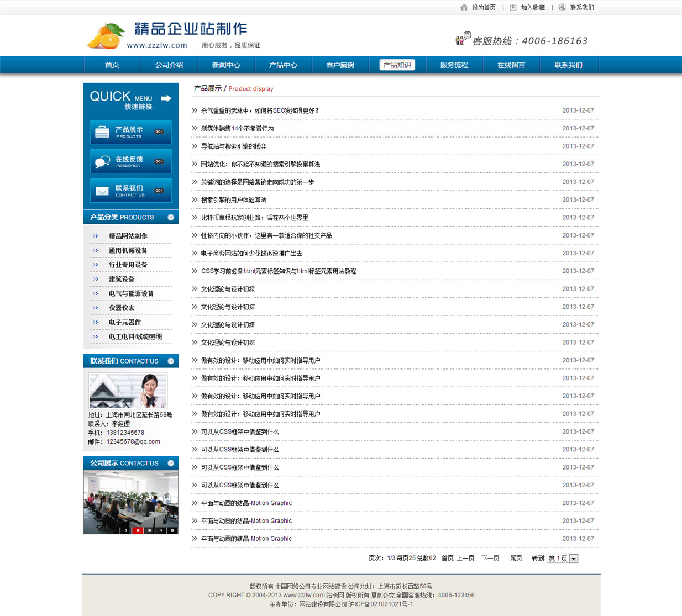Viewport: 682px width, 616px height.
Task: Click 首页 in the pagination bar
Action: [448, 559]
